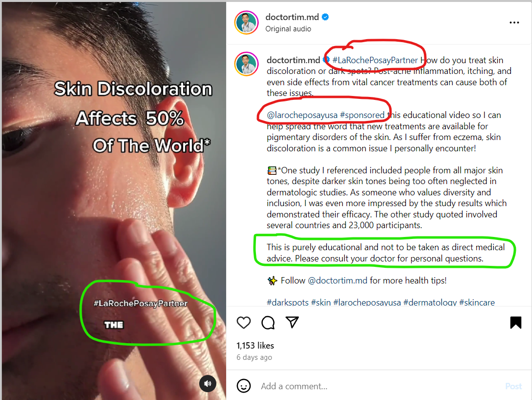Open the #sponsored hashtag link
This screenshot has height=400, width=532.
(362, 115)
